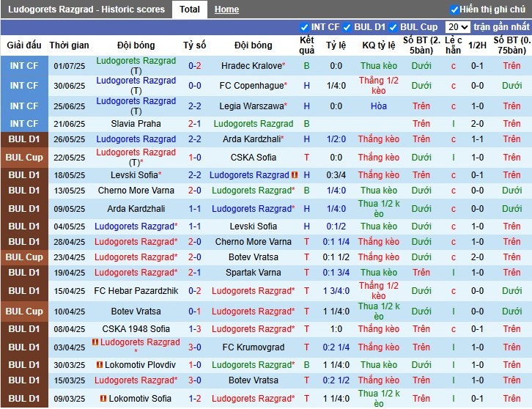Click FC Krumovgrad team name

point(253,347)
